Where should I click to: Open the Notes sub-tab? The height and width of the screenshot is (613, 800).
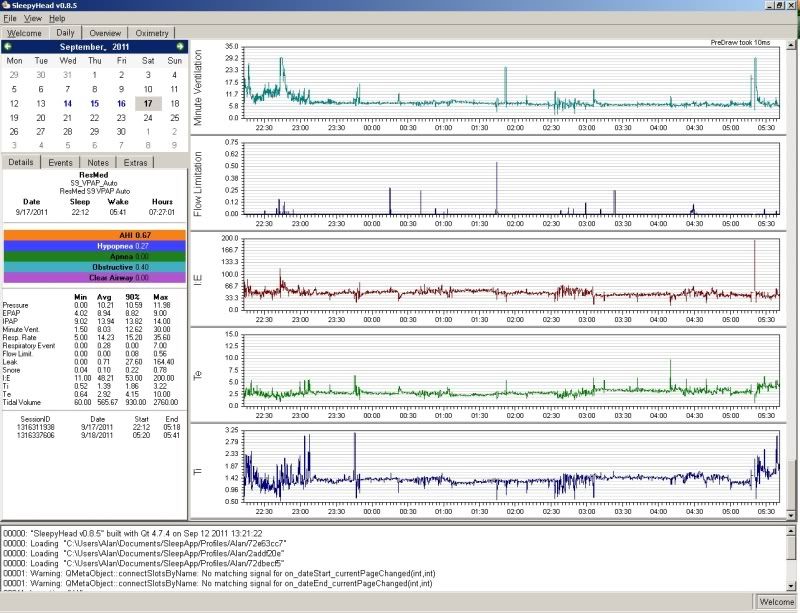[x=98, y=163]
